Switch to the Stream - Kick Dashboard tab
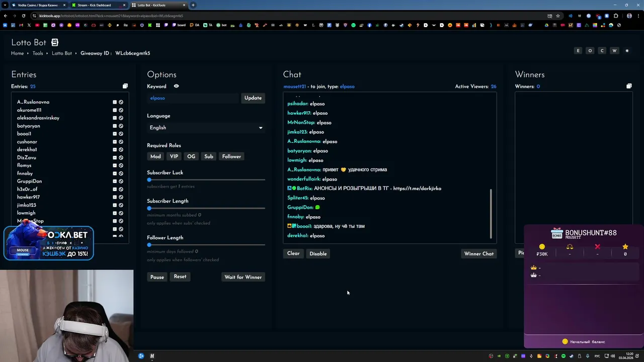This screenshot has height=362, width=644. [x=98, y=5]
